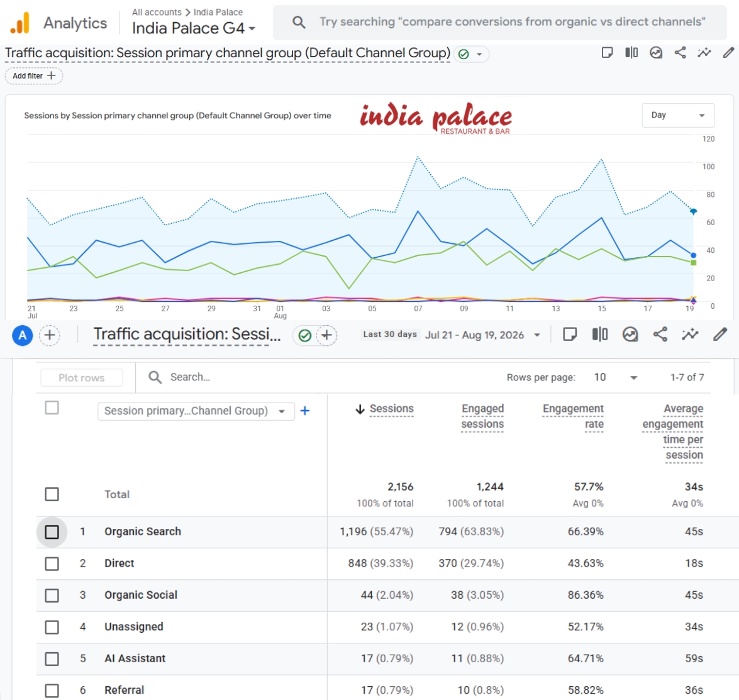Viewport: 739px width, 700px height.
Task: Check the Unassigned row checkbox
Action: tap(52, 627)
